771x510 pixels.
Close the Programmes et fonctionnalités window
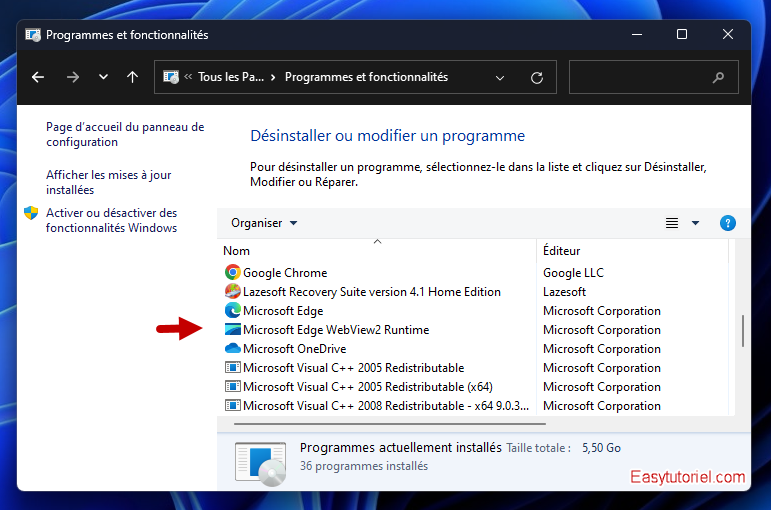click(x=728, y=34)
